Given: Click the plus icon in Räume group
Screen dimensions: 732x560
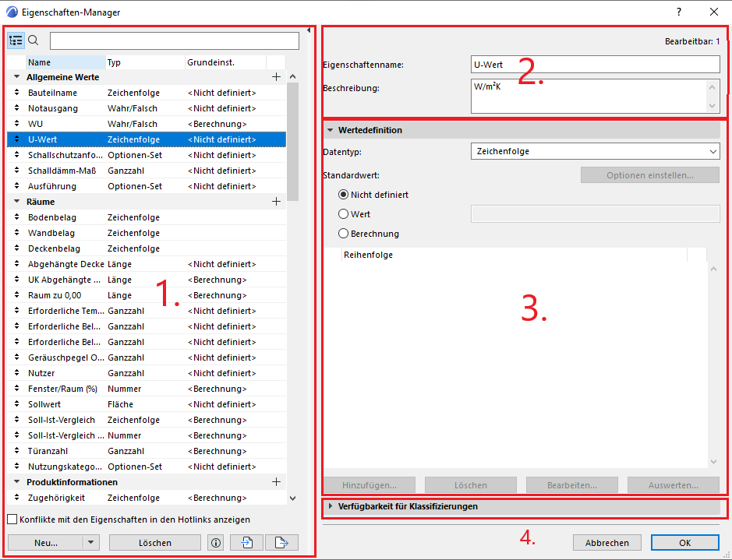Looking at the screenshot, I should point(275,202).
